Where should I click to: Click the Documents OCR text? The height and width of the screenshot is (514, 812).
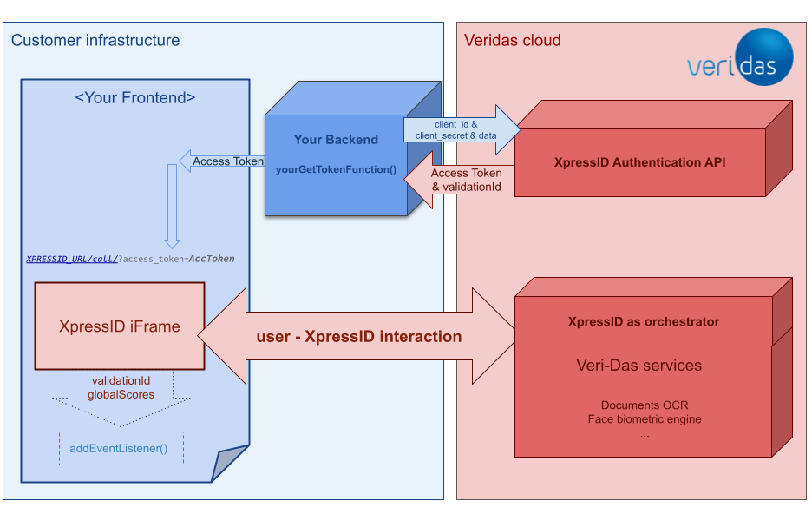point(645,405)
